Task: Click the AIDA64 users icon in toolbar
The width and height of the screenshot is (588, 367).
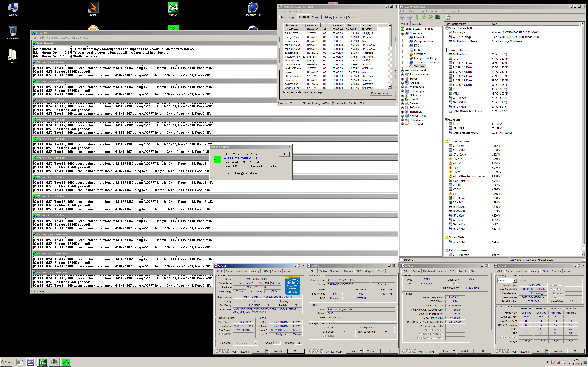Action: point(431,17)
